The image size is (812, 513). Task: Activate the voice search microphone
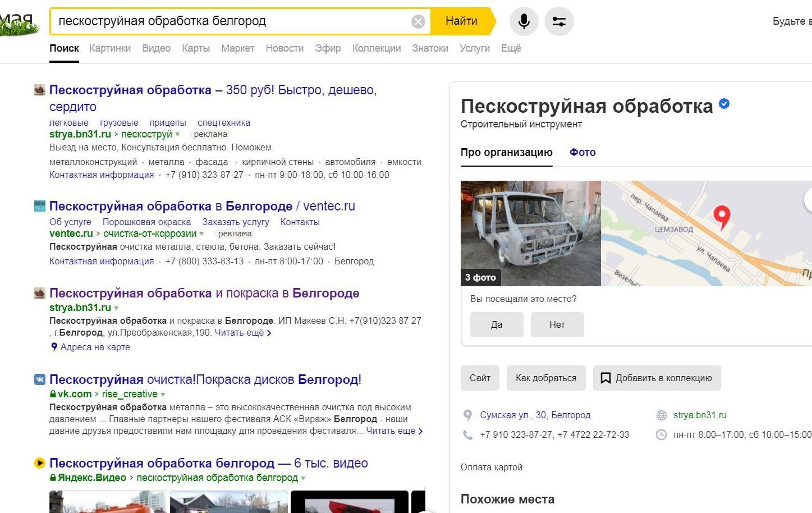pyautogui.click(x=523, y=21)
